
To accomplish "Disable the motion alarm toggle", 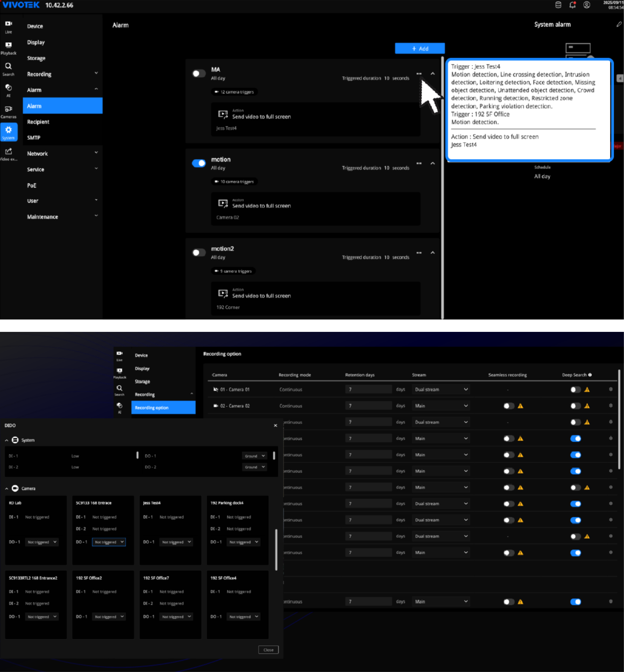I will 199,163.
